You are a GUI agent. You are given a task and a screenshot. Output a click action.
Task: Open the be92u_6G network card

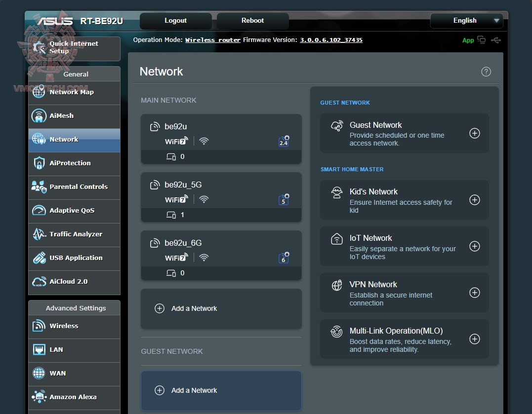click(x=221, y=256)
